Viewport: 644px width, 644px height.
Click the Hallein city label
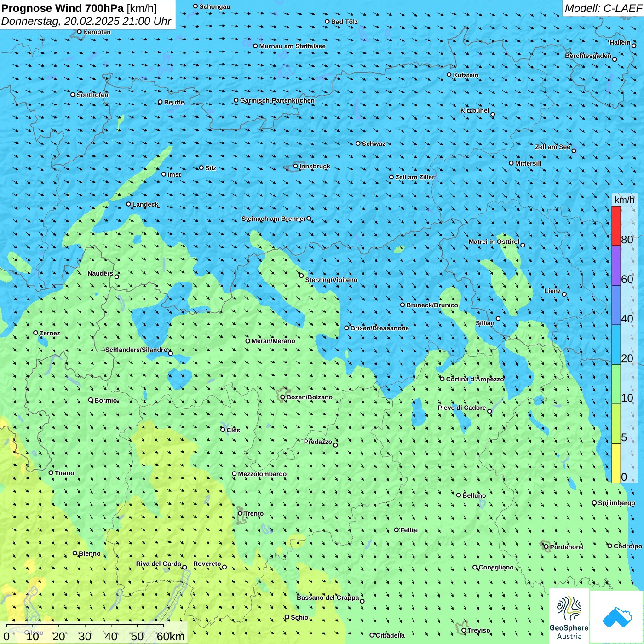click(620, 42)
